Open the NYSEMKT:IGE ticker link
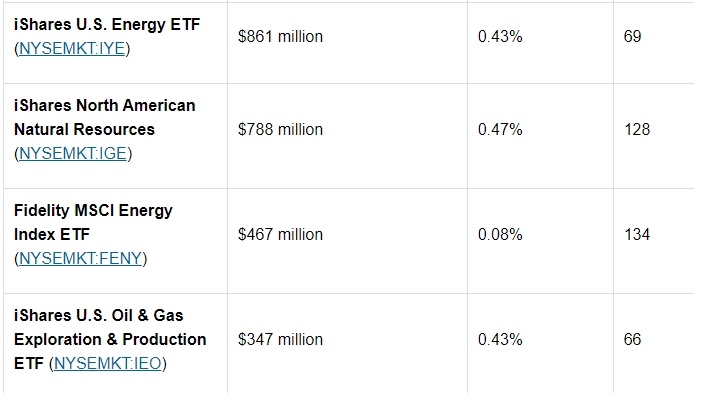The width and height of the screenshot is (709, 393). coord(73,153)
